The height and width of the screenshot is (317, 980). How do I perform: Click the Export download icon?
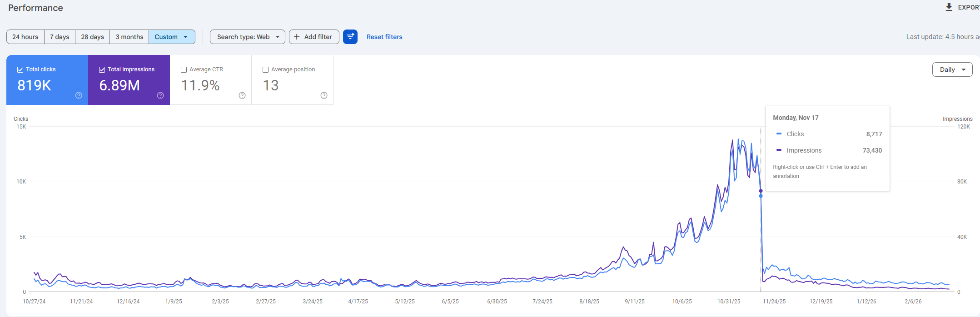click(949, 7)
